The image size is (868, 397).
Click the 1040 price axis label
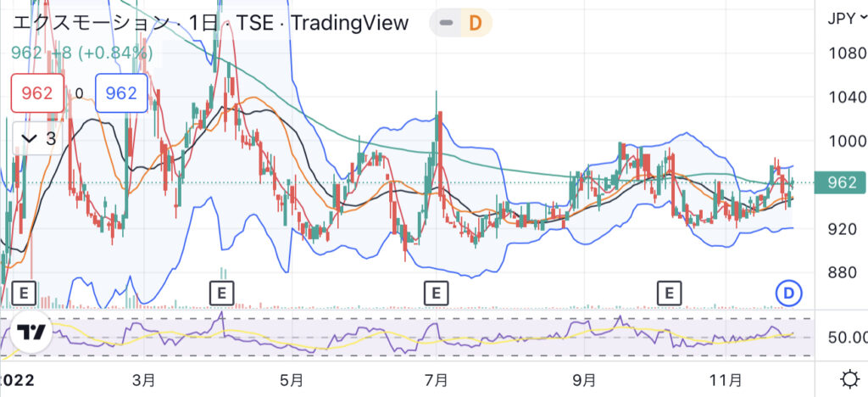[845, 98]
